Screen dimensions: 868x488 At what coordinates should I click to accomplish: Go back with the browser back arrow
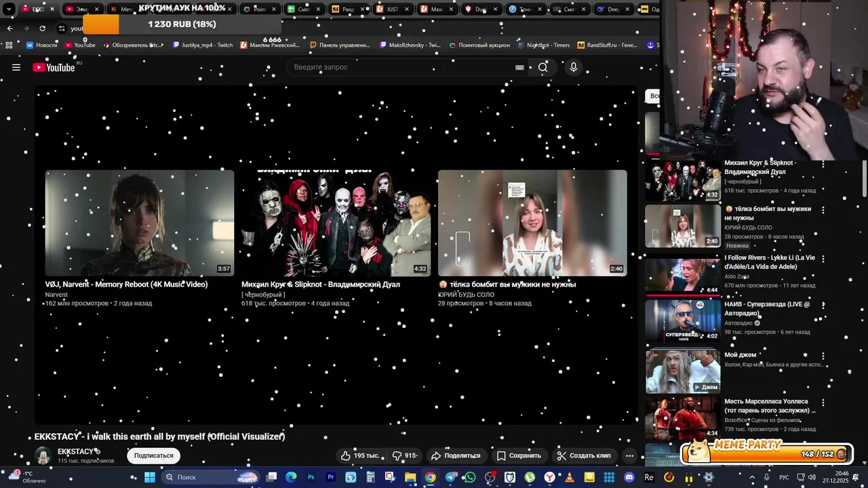pyautogui.click(x=9, y=28)
